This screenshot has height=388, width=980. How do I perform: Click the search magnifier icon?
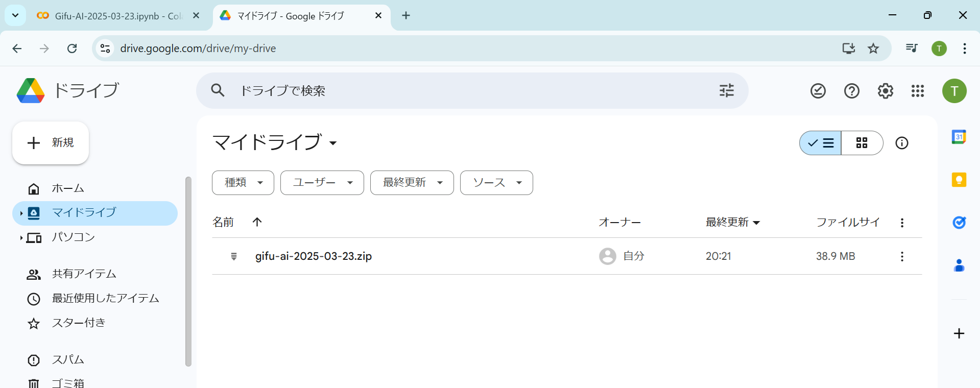(218, 90)
